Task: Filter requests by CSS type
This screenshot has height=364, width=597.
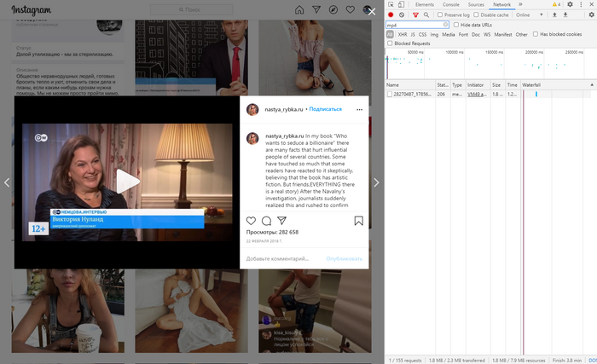Action: 423,34
